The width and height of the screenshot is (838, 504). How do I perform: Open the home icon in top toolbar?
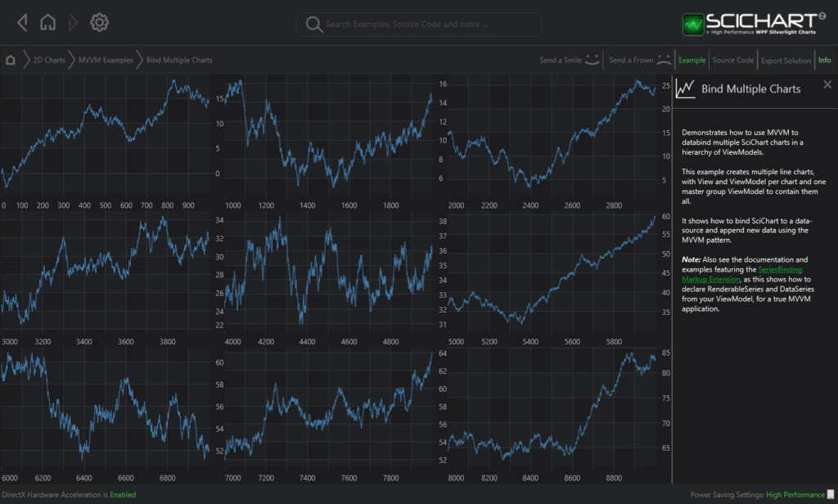tap(47, 22)
